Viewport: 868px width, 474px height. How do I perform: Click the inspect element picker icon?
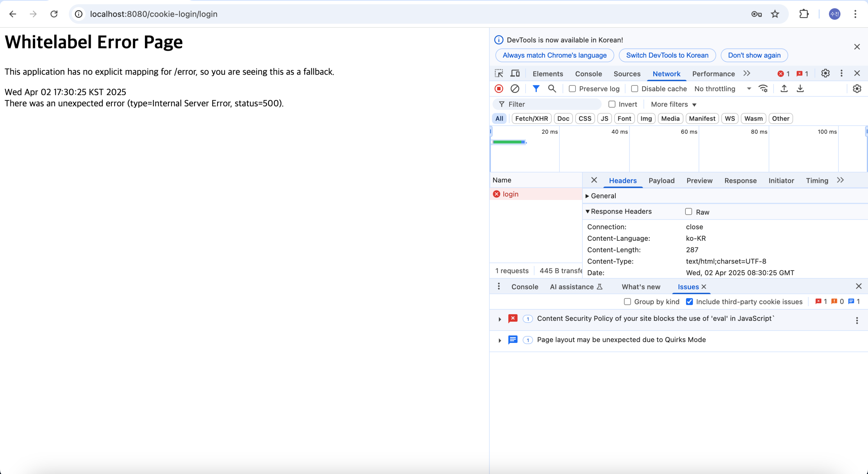[499, 74]
